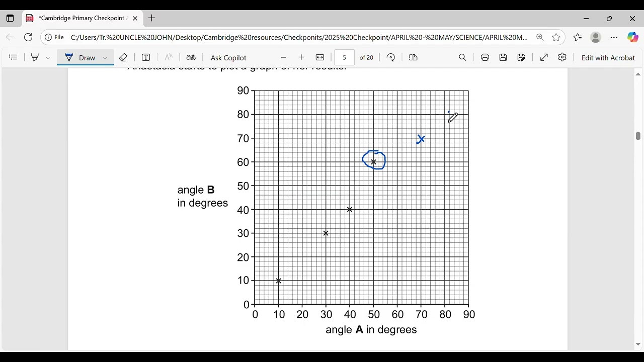The width and height of the screenshot is (644, 362).
Task: Switch page view layout
Action: 414,58
